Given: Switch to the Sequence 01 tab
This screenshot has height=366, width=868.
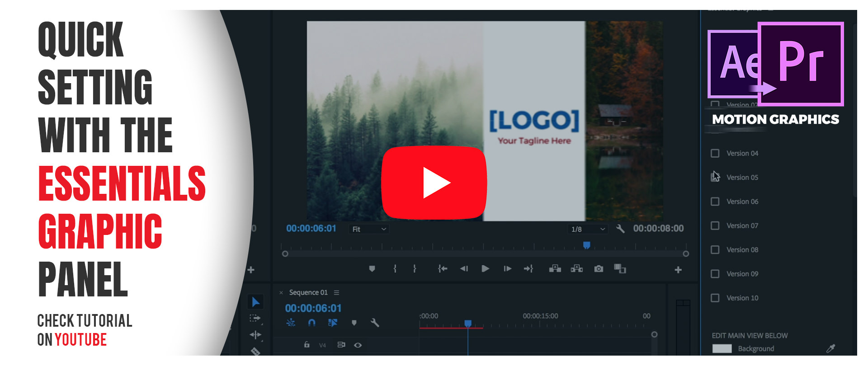Looking at the screenshot, I should pos(308,293).
